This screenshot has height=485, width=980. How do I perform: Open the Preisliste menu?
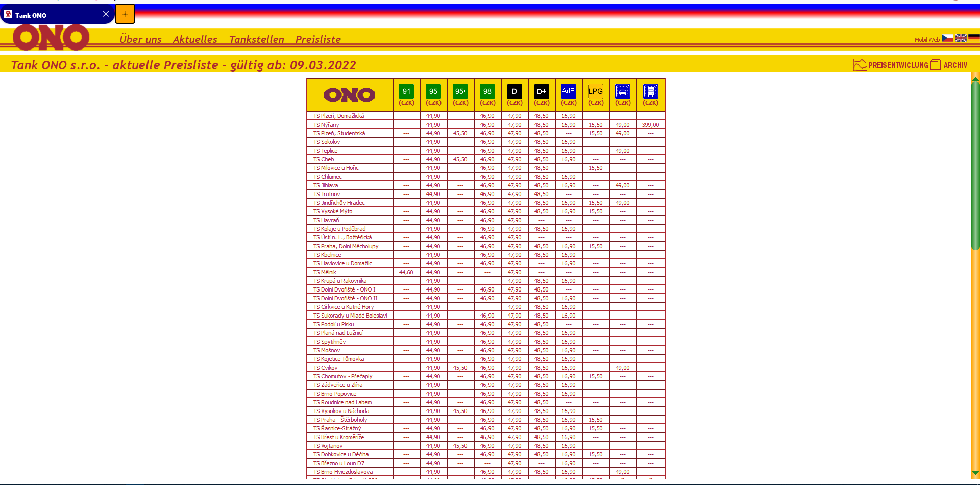point(318,39)
